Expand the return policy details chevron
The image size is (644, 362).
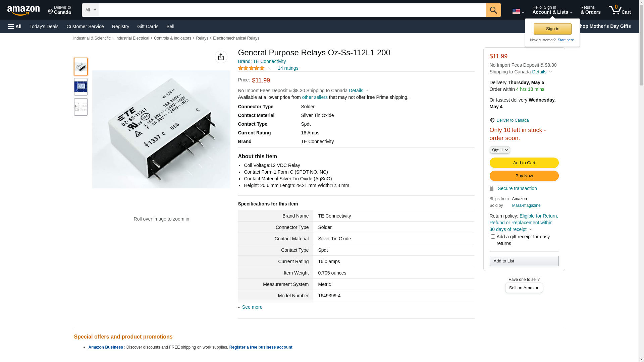coord(531,230)
